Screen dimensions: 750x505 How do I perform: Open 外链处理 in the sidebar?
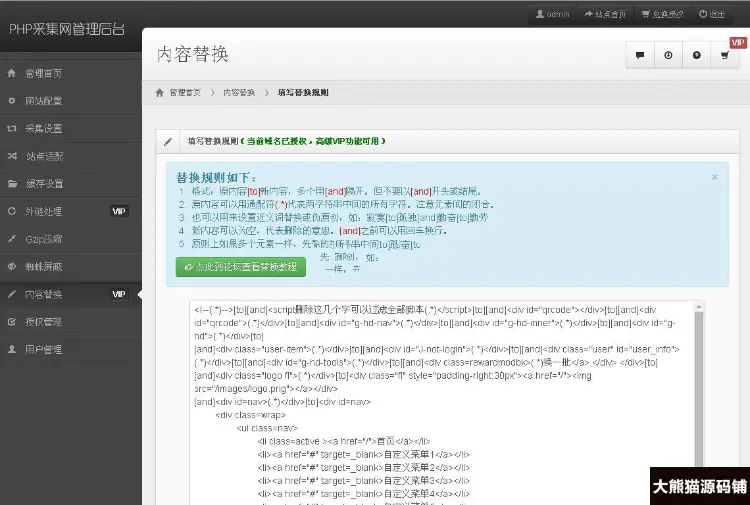click(71, 211)
